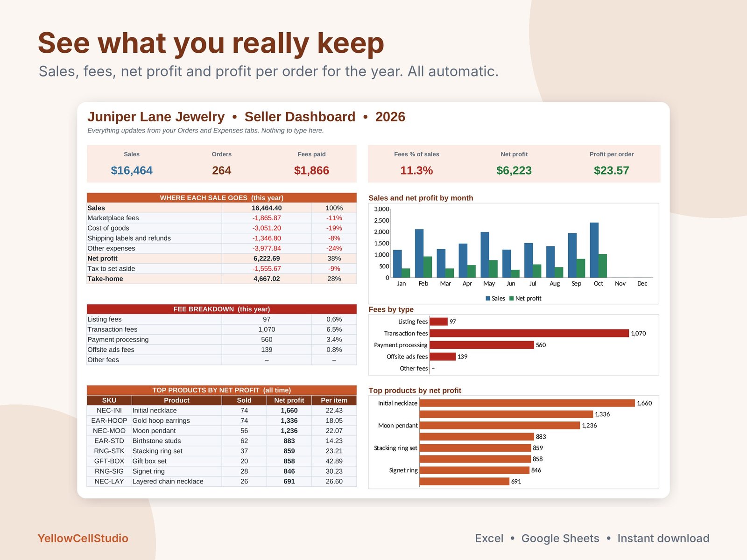Select the Payment processing row label in table

pos(118,340)
